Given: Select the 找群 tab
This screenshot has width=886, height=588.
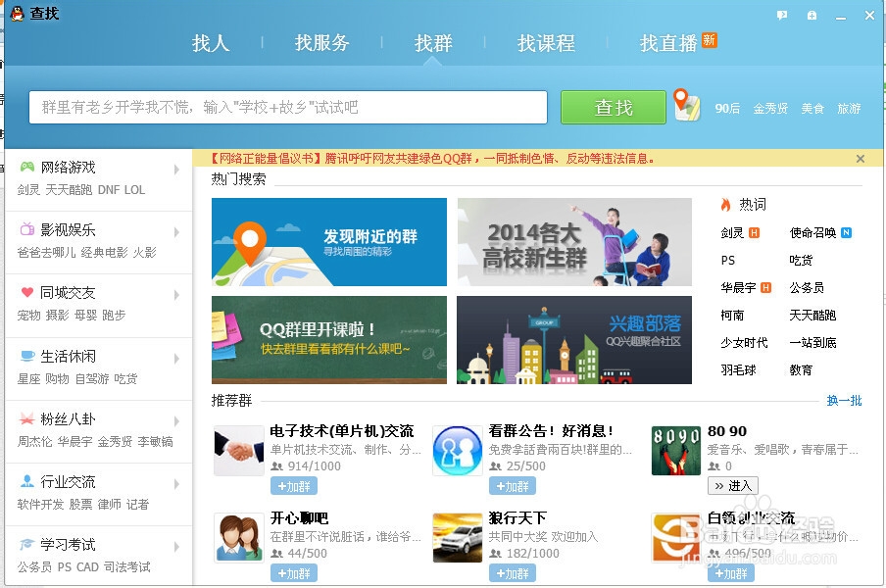Looking at the screenshot, I should 433,43.
